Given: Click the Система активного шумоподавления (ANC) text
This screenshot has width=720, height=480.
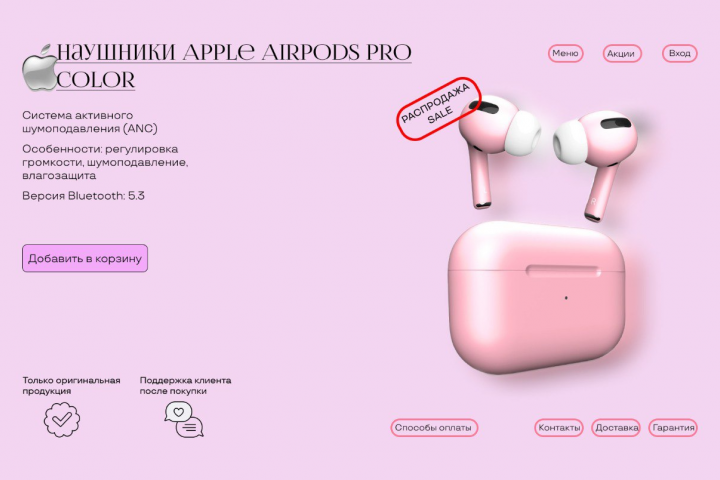Looking at the screenshot, I should pyautogui.click(x=90, y=122).
